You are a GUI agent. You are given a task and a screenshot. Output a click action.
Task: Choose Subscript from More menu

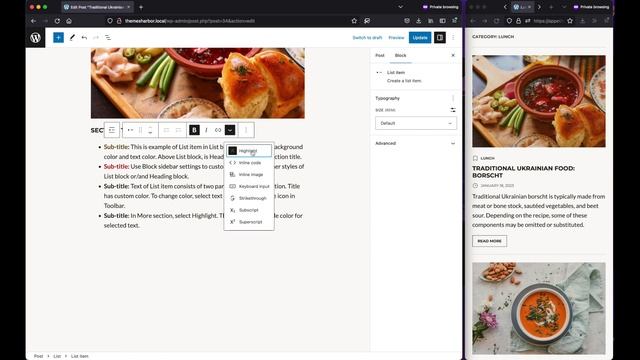click(x=249, y=210)
